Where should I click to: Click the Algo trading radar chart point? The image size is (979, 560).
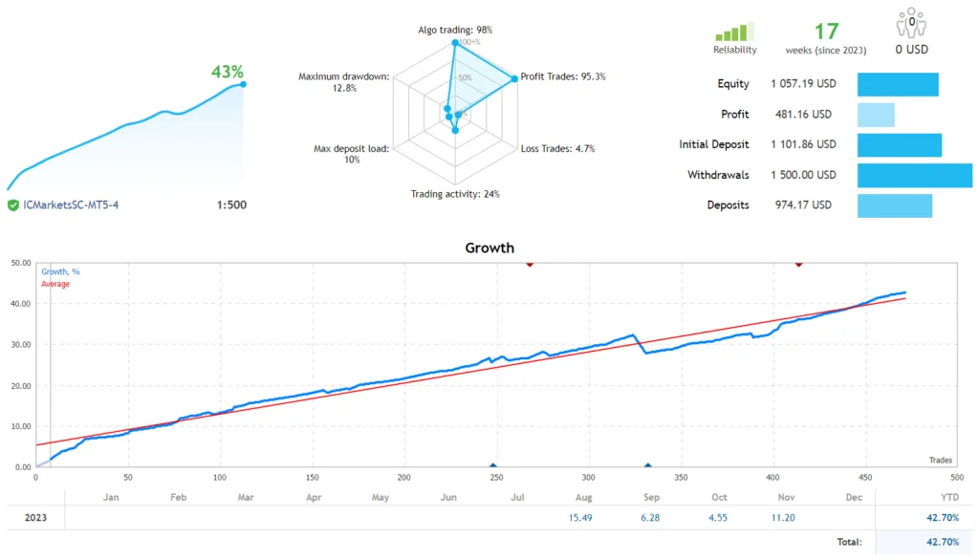coord(455,43)
